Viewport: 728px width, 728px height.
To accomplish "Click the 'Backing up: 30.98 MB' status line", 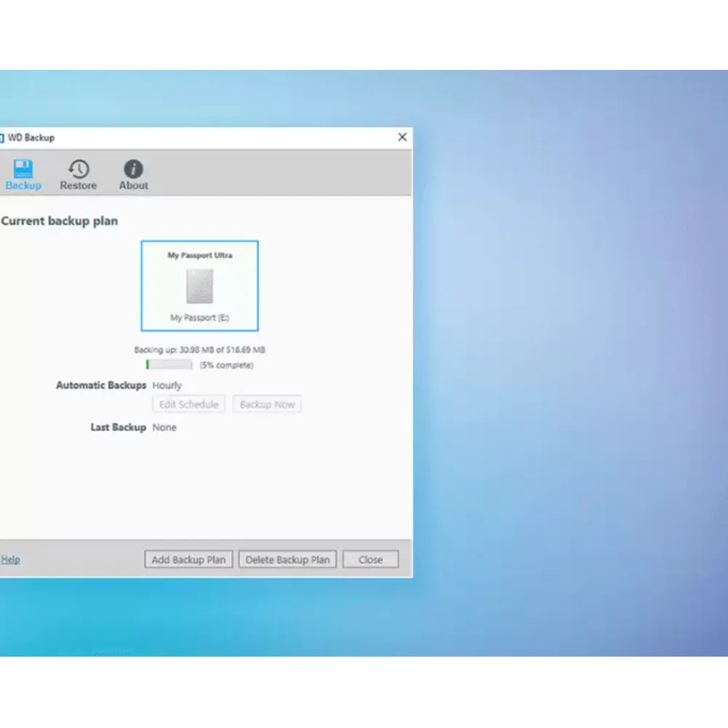I will point(199,349).
